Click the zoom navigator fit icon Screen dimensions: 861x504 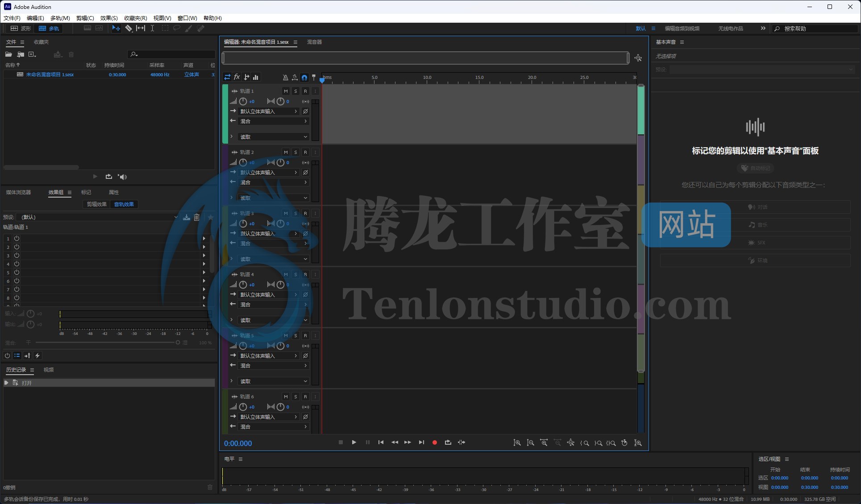pos(638,58)
